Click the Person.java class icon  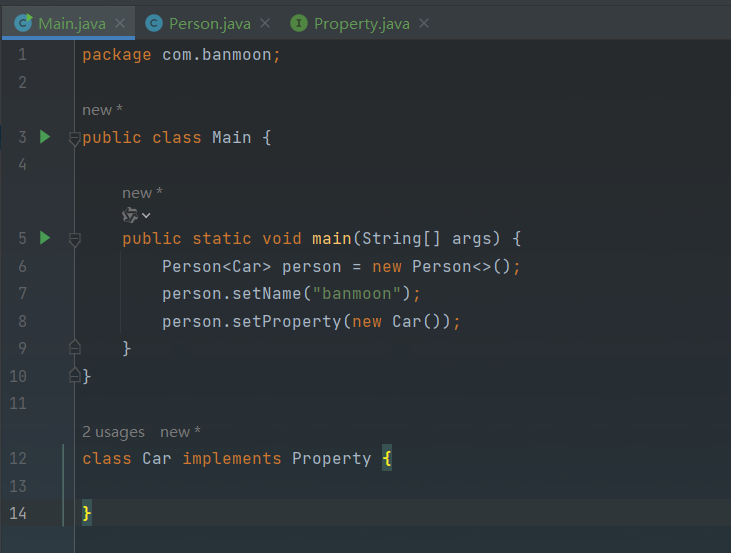click(154, 23)
